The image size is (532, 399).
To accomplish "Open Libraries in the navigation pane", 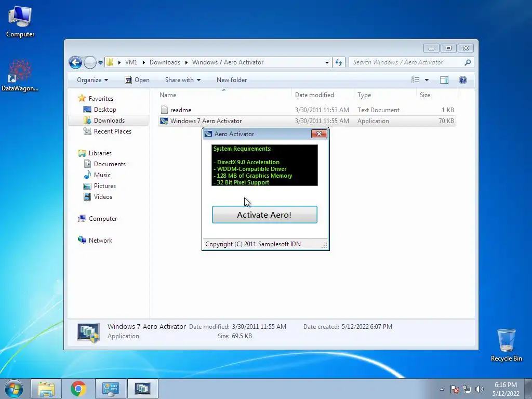I will tap(100, 153).
